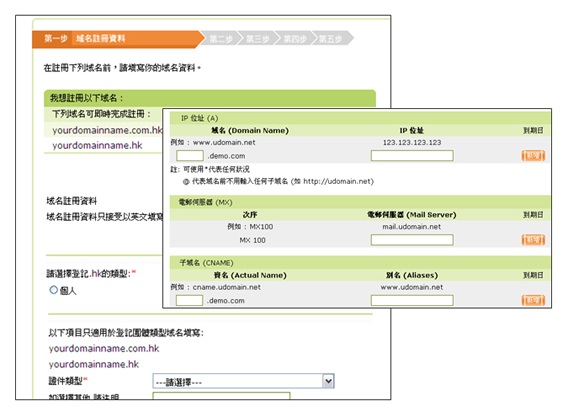Go to step 第五步 in progress bar
The height and width of the screenshot is (414, 570).
coord(331,39)
